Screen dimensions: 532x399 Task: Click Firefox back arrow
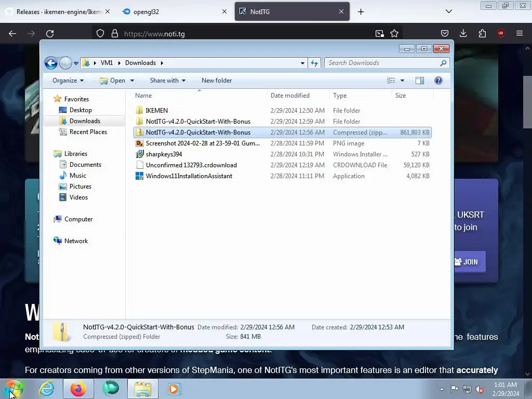[x=12, y=34]
